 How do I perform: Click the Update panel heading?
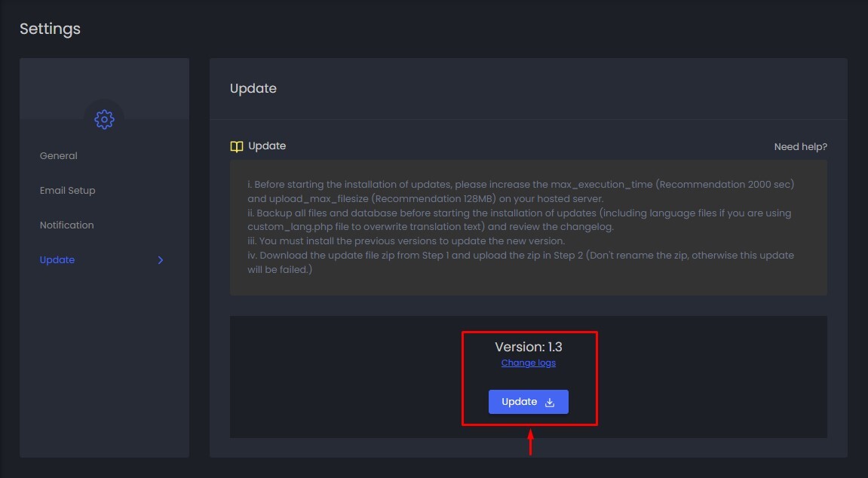coord(253,88)
